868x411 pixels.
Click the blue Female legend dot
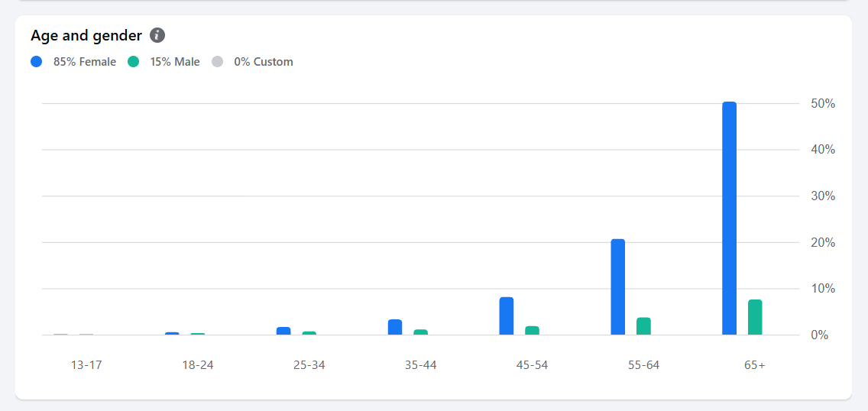pyautogui.click(x=37, y=62)
